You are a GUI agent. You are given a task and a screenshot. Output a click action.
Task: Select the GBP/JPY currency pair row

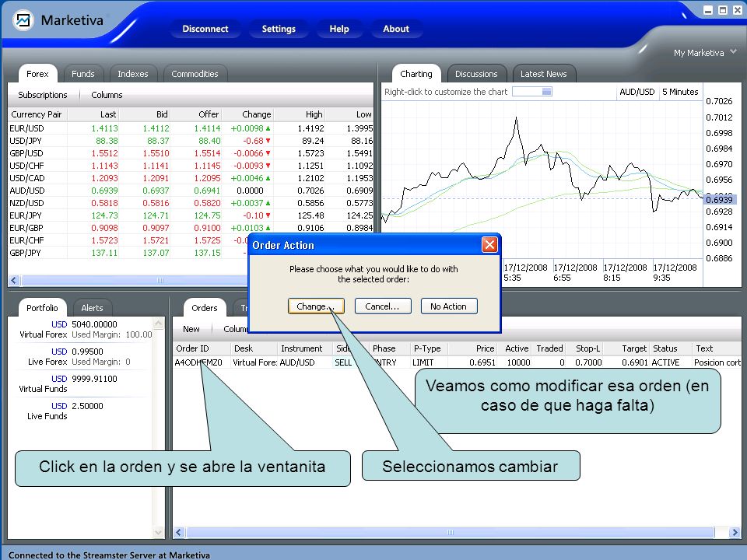[128, 252]
